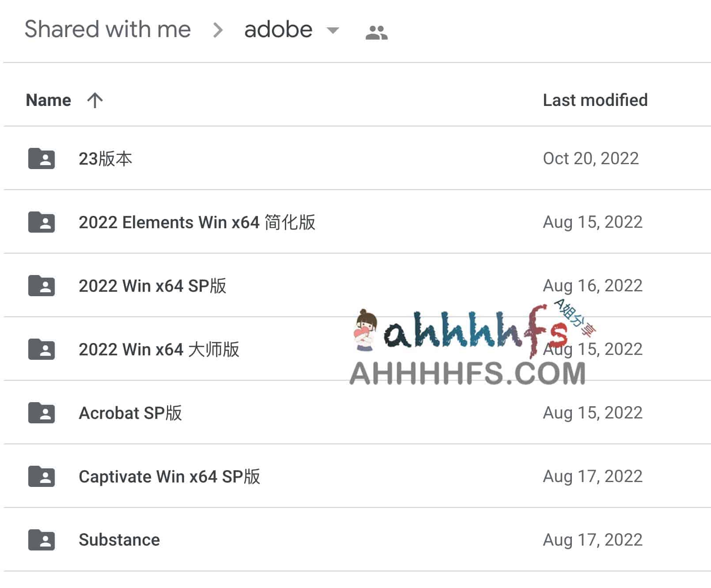Click the folder icon beside Acrobat SP版

(42, 413)
